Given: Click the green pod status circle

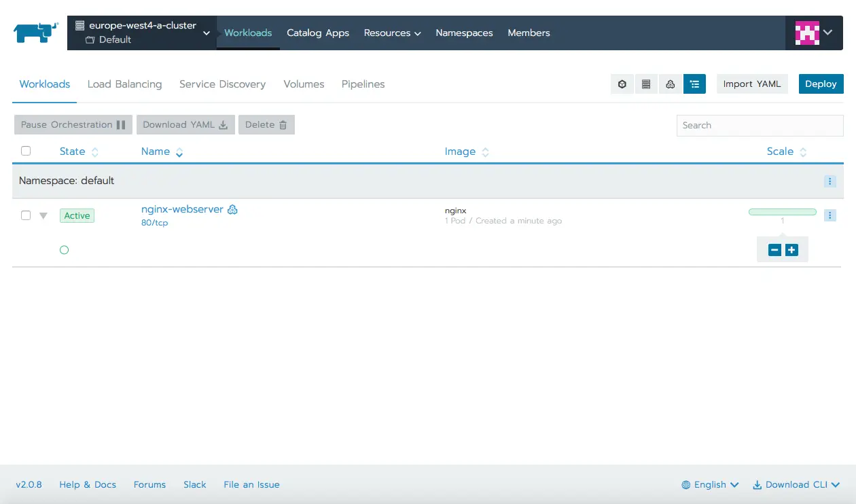Looking at the screenshot, I should point(64,250).
